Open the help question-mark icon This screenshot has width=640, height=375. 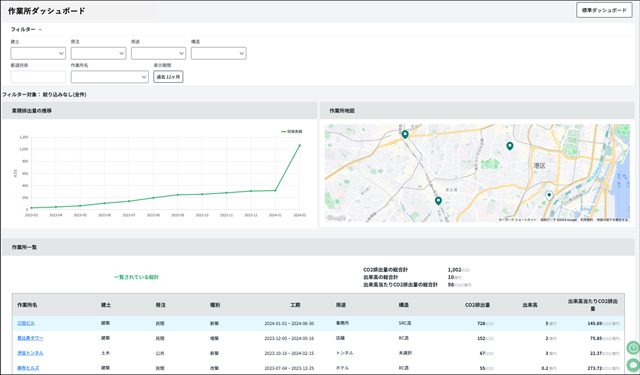coord(633,348)
